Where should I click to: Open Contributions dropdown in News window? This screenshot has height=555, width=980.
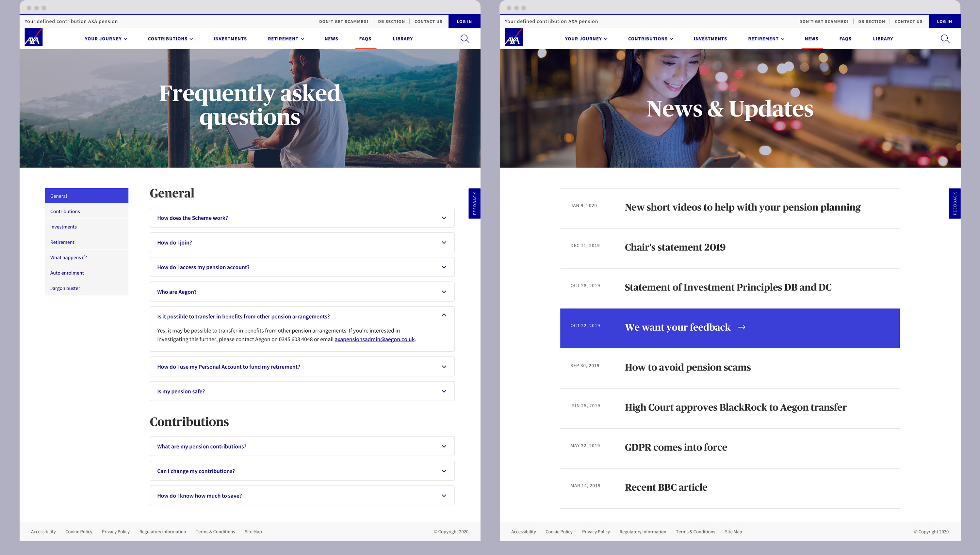(650, 39)
